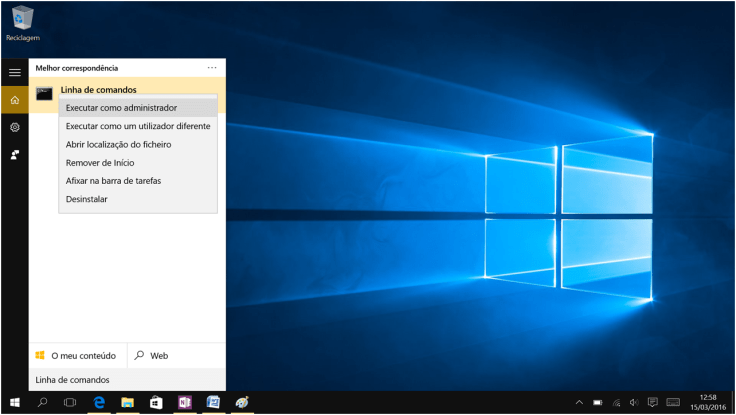Open the settings gear in search sidebar

(14, 128)
